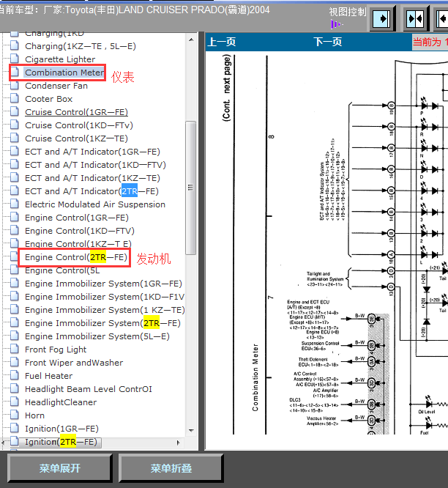448x488 pixels.
Task: Open ECT and A/T Indicator(1KD—FTV)
Action: pos(95,165)
